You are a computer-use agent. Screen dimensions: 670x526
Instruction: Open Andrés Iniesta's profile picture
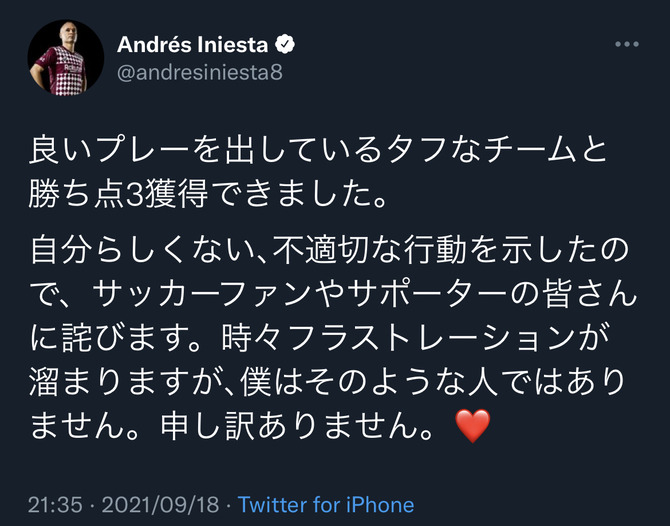tap(66, 58)
